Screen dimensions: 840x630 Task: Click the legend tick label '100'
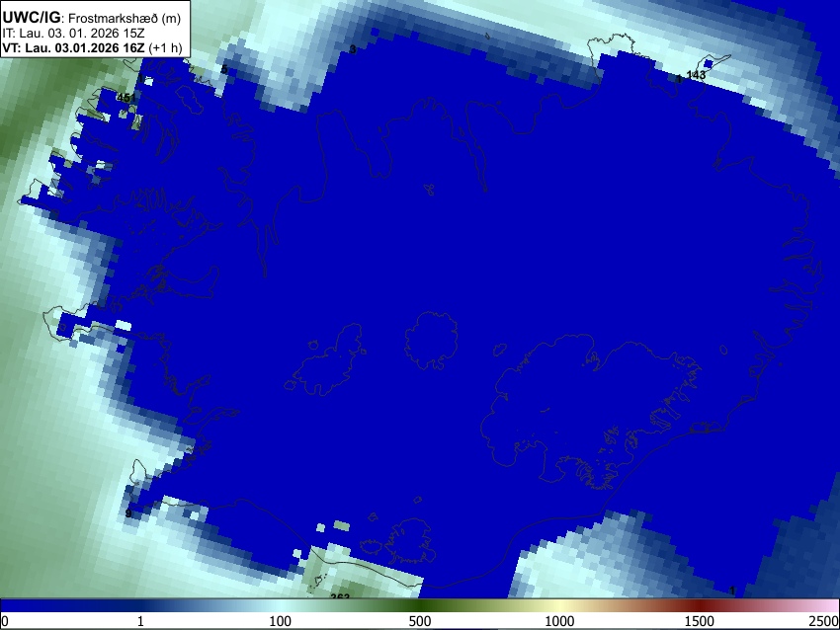tap(281, 621)
